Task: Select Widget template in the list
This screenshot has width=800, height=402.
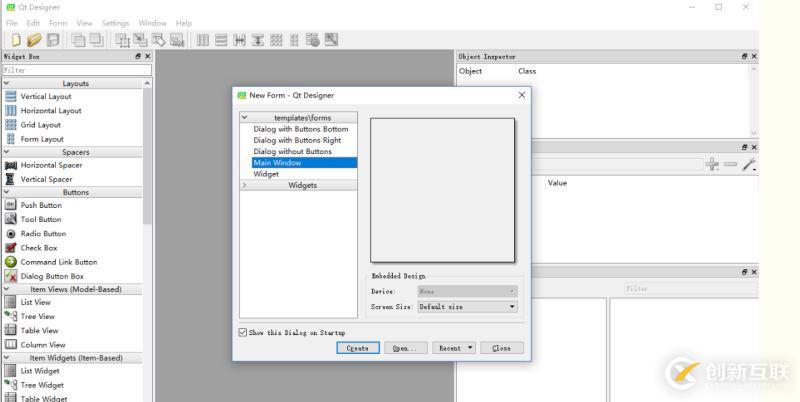Action: [266, 174]
